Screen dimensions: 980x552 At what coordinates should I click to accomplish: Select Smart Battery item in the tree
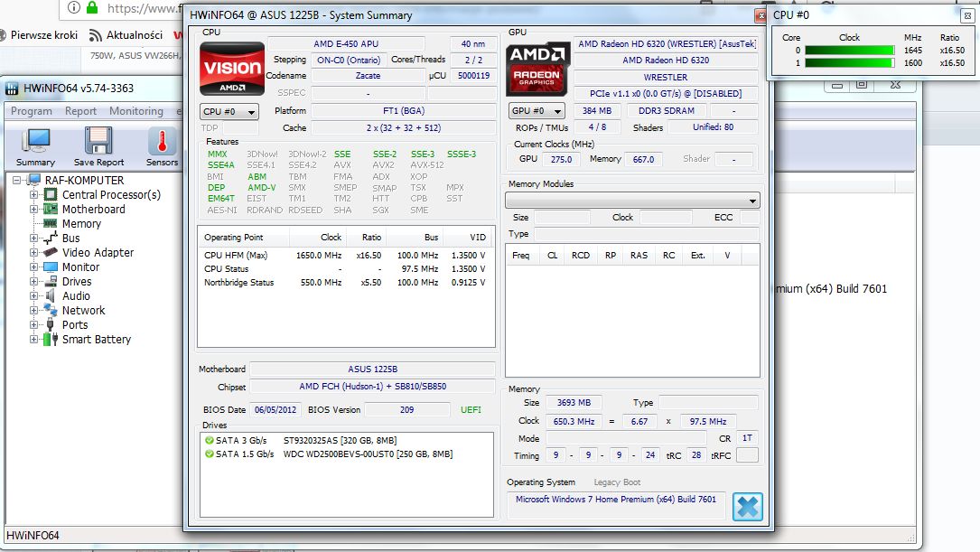click(97, 339)
